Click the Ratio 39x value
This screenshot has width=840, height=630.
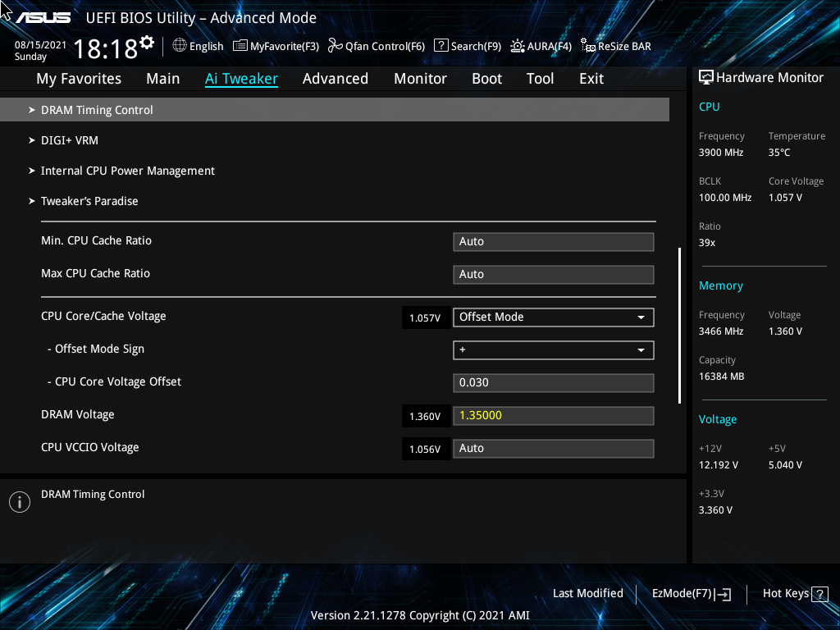point(706,243)
